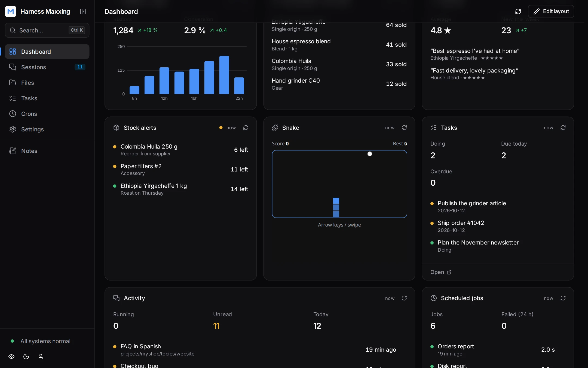
Task: Toggle the eye visibility icon in sidebar
Action: 11,357
